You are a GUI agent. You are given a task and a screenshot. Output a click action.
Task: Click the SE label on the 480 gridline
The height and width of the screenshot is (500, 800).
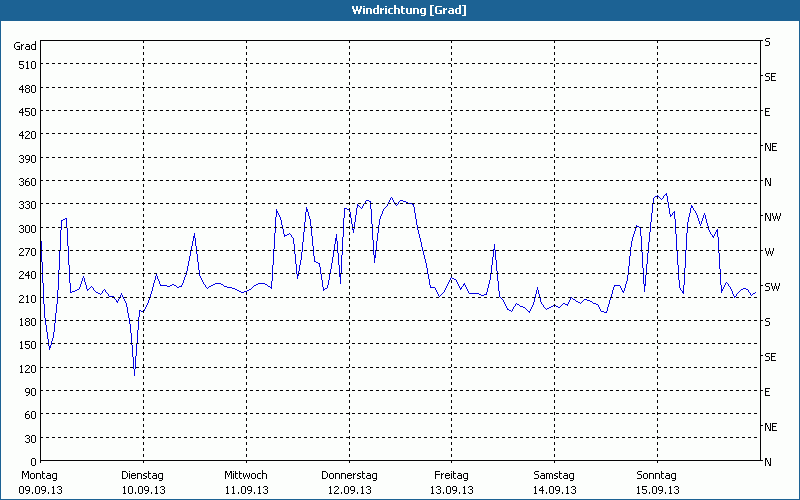(770, 77)
